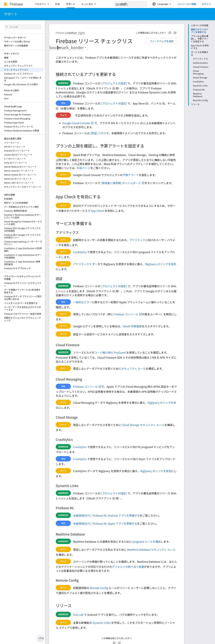The height and width of the screenshot is (644, 215).
Task: Click App Check link in article
Action: (97, 211)
